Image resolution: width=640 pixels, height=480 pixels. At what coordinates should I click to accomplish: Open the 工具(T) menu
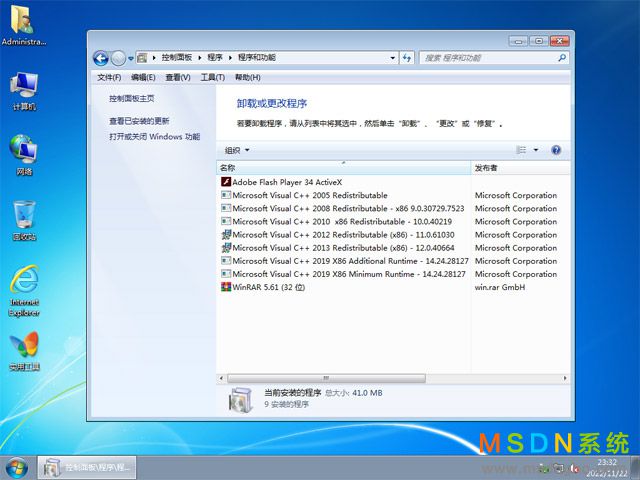[x=212, y=77]
